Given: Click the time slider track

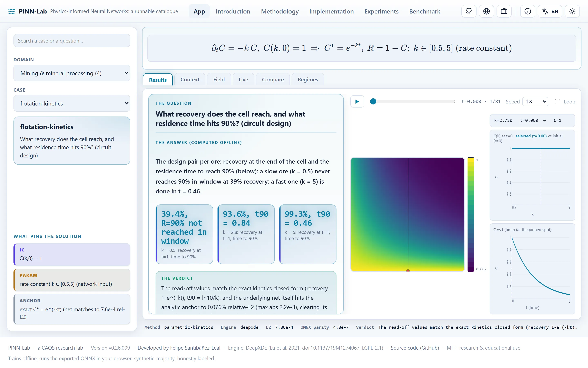Looking at the screenshot, I should 413,101.
